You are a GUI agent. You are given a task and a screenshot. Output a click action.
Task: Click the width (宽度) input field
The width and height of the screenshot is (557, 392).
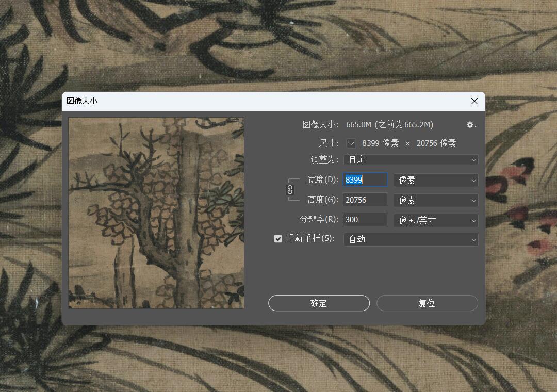(x=365, y=180)
